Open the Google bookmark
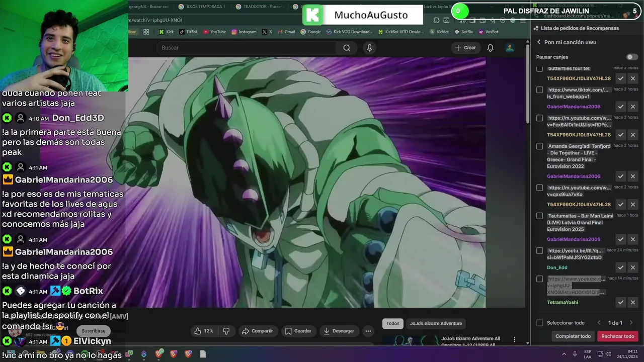644x362 pixels. point(310,32)
